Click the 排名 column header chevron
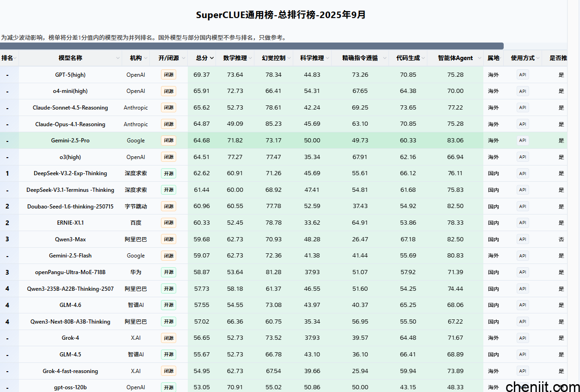This screenshot has width=580, height=392. [x=15, y=58]
